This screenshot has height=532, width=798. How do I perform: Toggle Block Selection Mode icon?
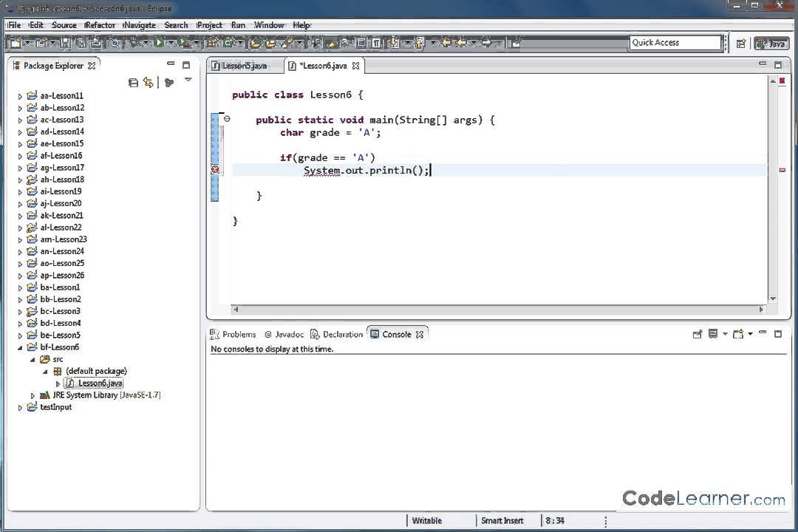pyautogui.click(x=361, y=44)
